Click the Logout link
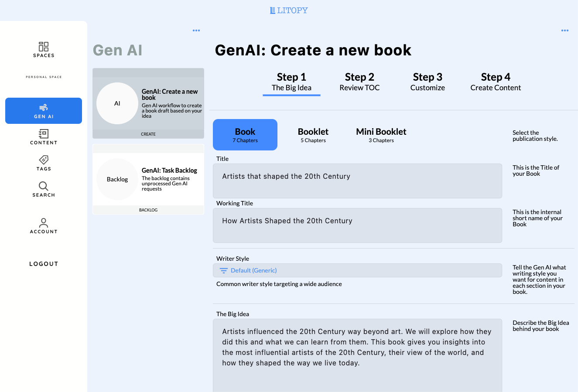This screenshot has height=392, width=578. click(x=44, y=264)
